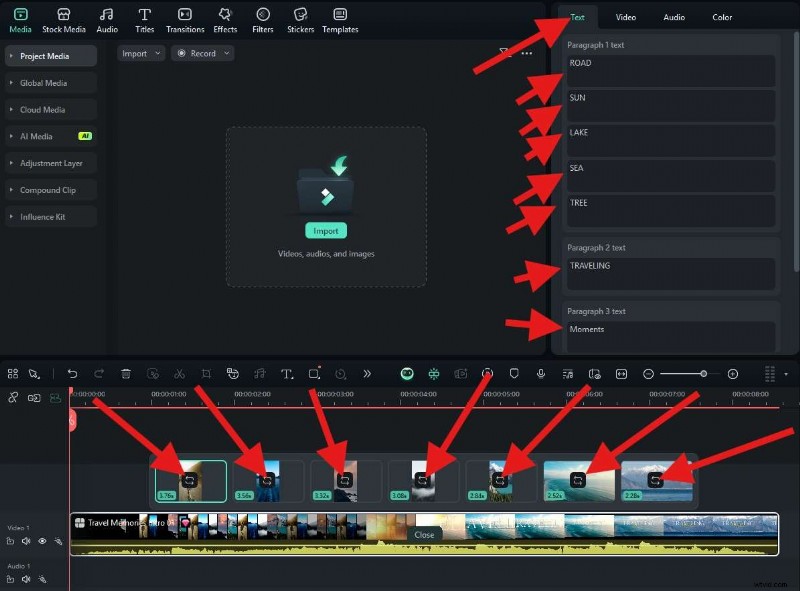This screenshot has width=800, height=591.
Task: Click the Delete icon in the timeline toolbar
Action: click(125, 373)
